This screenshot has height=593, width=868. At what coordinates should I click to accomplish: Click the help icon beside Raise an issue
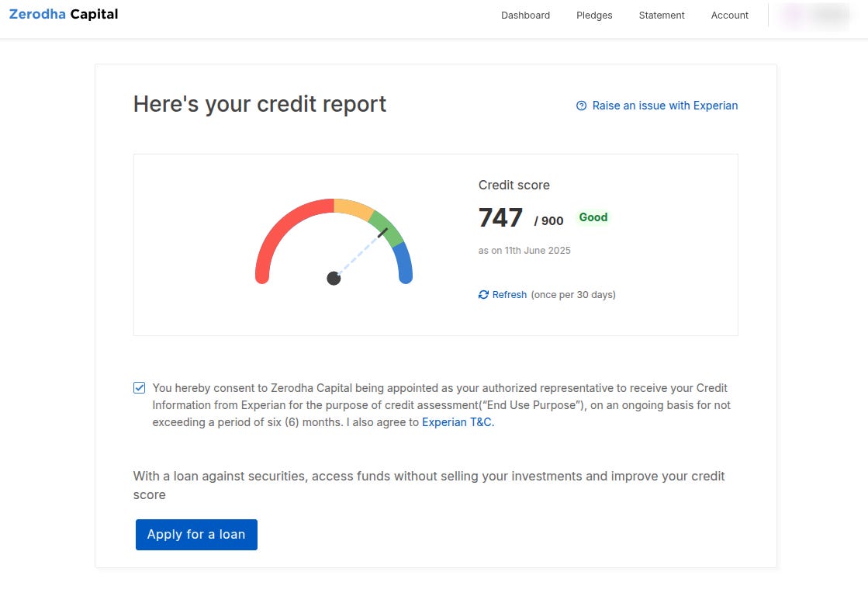[581, 106]
